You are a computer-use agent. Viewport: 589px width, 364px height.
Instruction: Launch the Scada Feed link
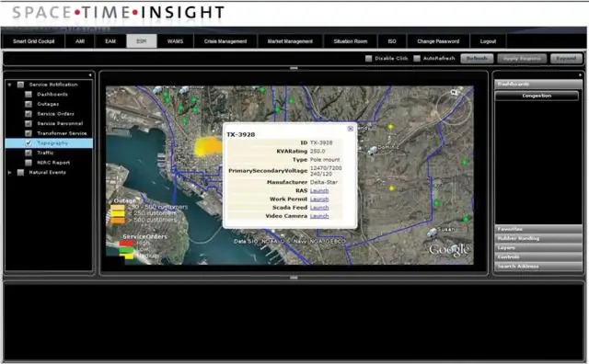pyautogui.click(x=319, y=208)
